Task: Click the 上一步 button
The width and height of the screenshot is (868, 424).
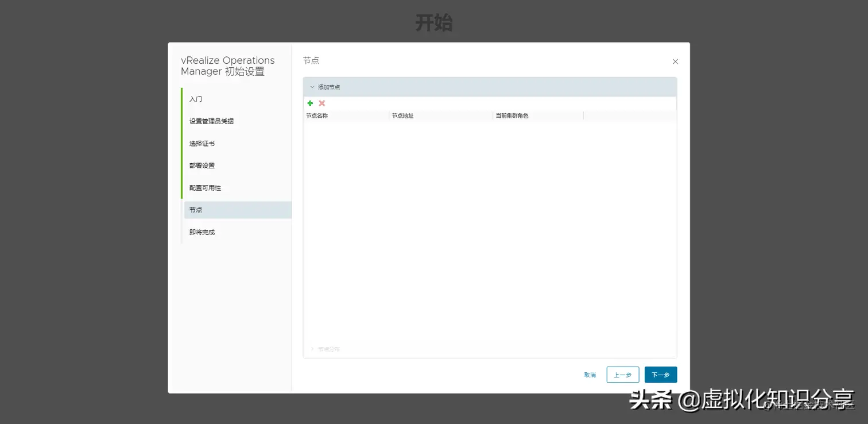Action: coord(622,374)
